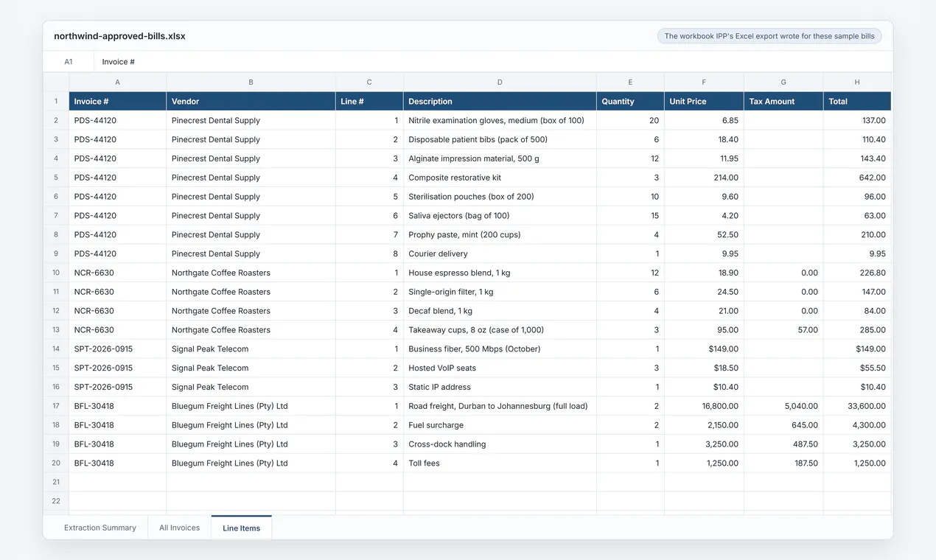
Task: Select column H header
Action: click(857, 83)
